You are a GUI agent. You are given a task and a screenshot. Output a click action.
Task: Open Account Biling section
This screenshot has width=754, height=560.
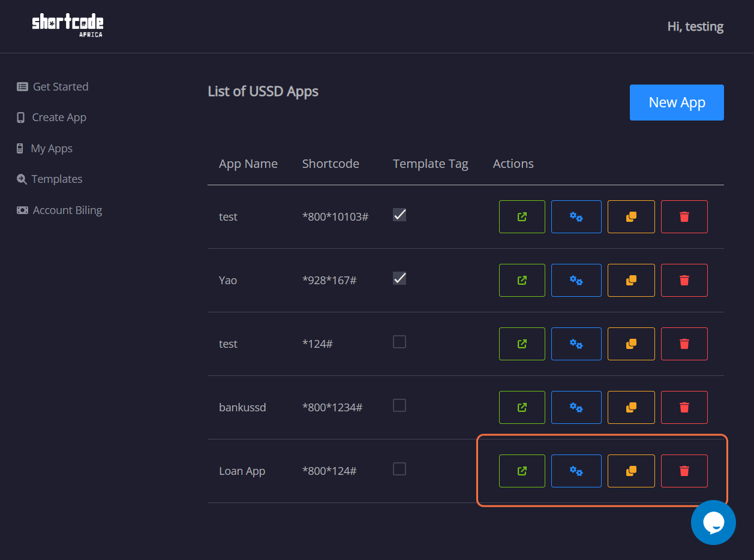59,210
